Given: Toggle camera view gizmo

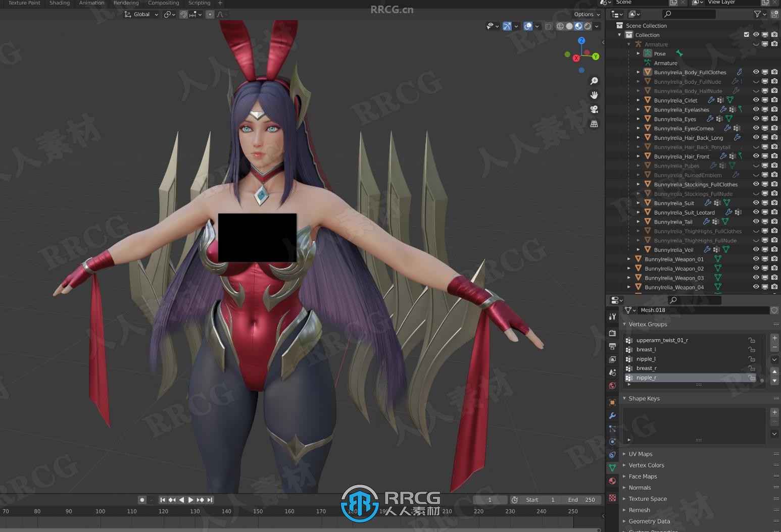Looking at the screenshot, I should 594,109.
